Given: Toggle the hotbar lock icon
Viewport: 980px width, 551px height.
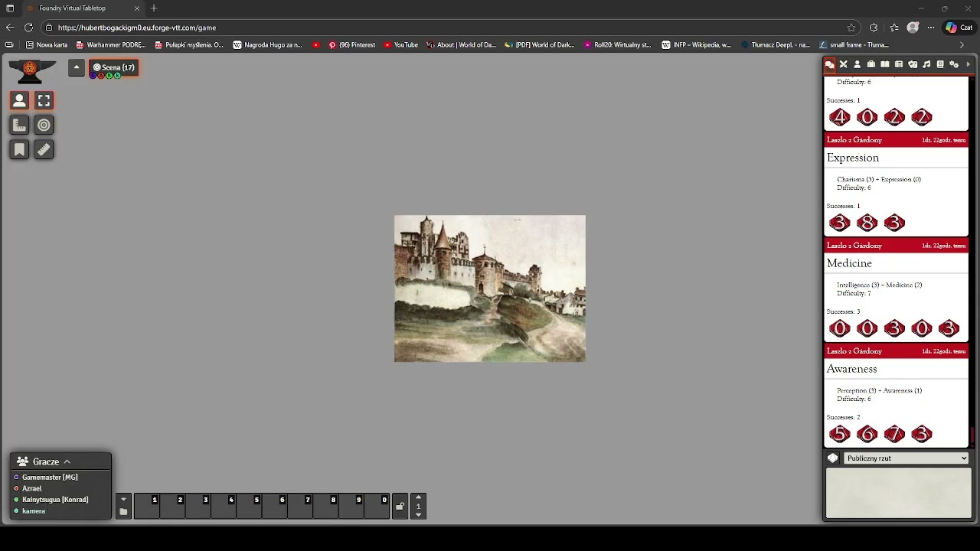Looking at the screenshot, I should [400, 507].
